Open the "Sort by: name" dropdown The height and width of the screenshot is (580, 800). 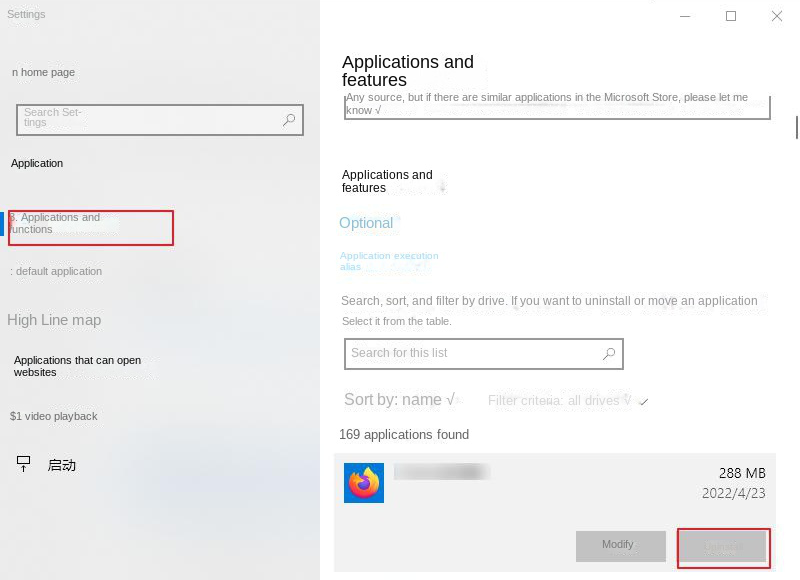coord(400,399)
